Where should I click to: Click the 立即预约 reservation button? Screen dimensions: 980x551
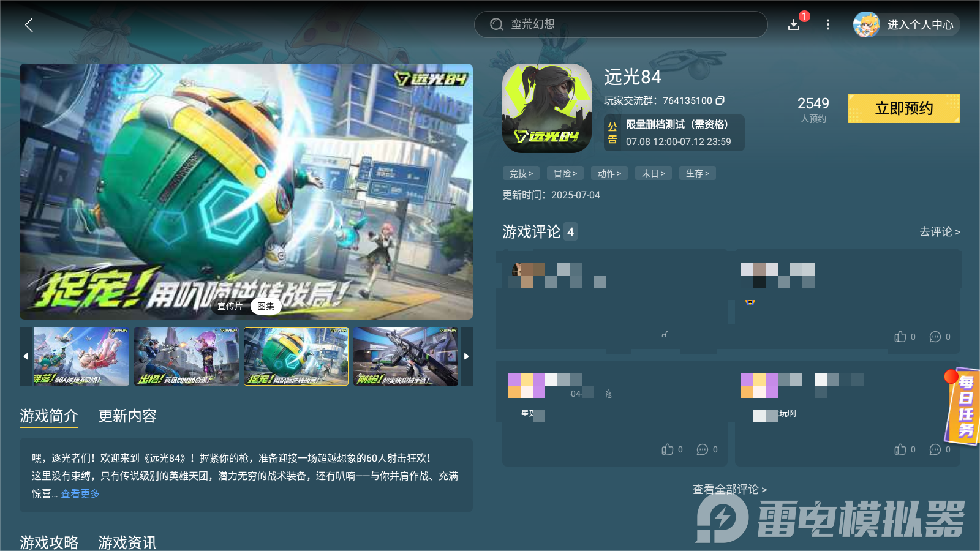pos(903,108)
